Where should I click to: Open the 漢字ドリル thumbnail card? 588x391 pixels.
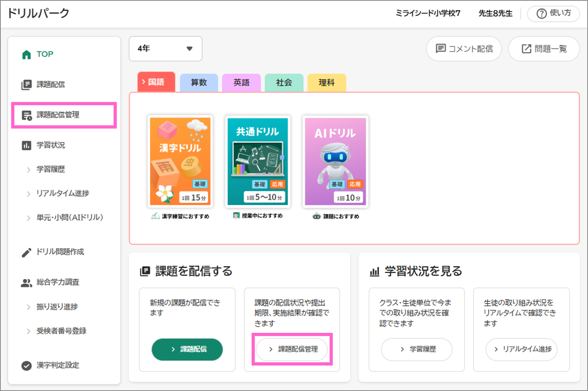(180, 161)
